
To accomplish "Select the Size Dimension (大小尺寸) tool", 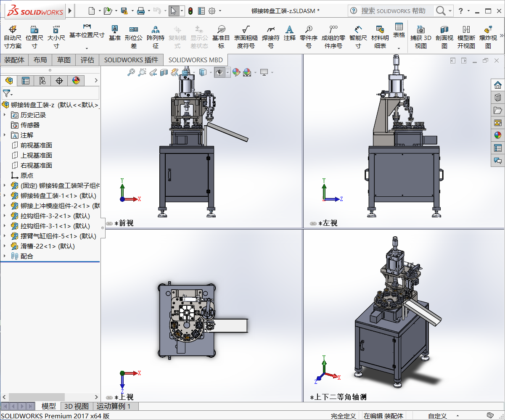I will tap(56, 37).
